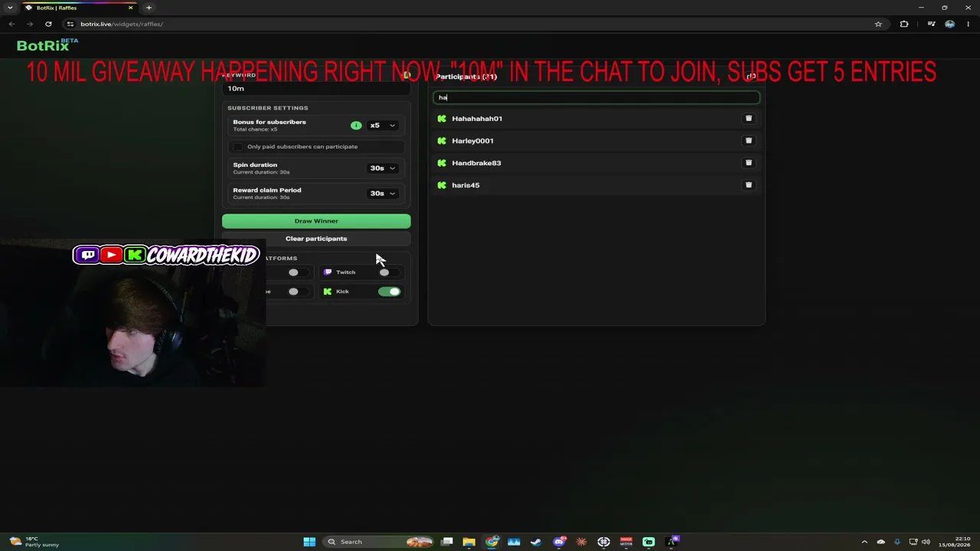
Task: Open a new browser tab
Action: click(149, 8)
